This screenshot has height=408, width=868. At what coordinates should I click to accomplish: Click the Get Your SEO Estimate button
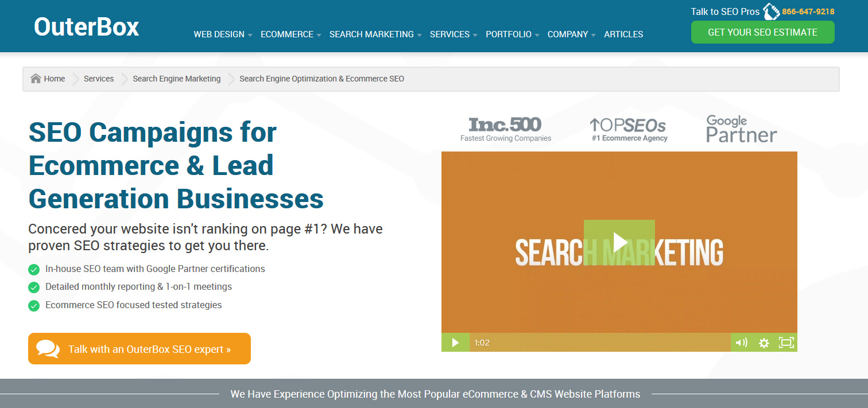[x=762, y=32]
